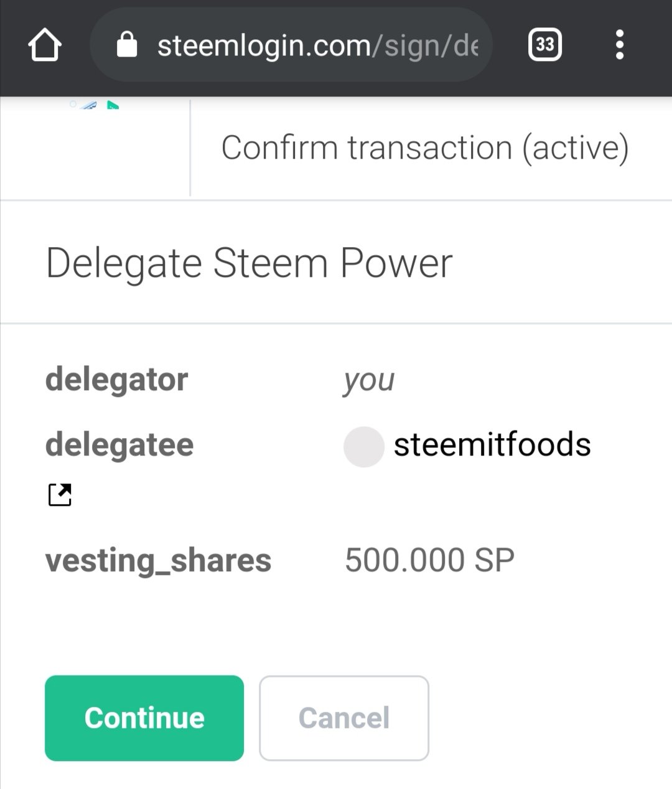The height and width of the screenshot is (789, 672).
Task: Click the delegatee label
Action: [119, 445]
